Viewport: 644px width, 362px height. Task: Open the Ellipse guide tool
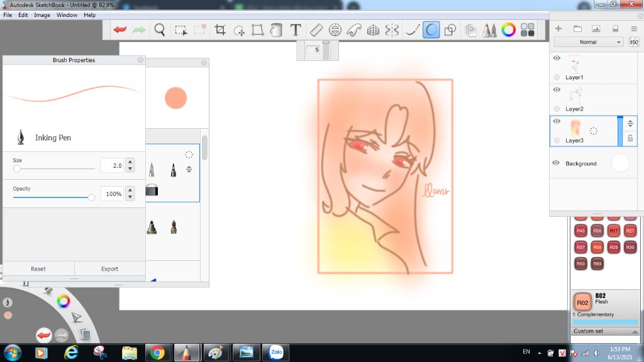click(335, 30)
